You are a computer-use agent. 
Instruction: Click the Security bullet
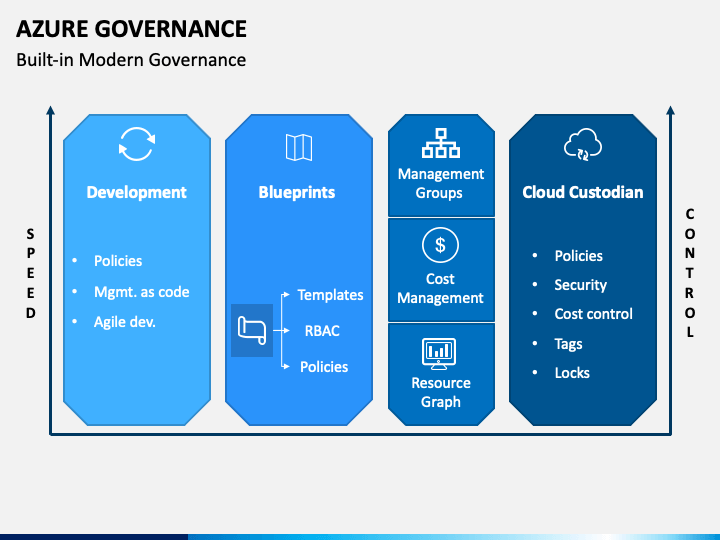(580, 285)
